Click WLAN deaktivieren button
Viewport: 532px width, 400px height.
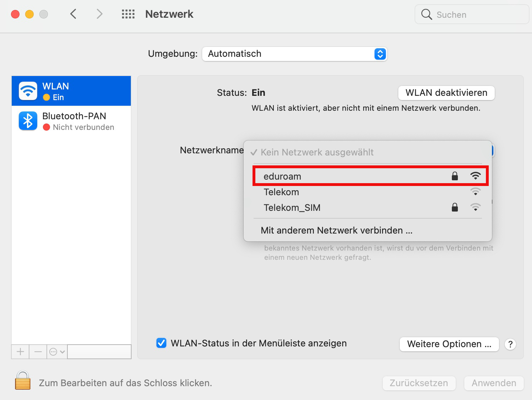[x=446, y=93]
